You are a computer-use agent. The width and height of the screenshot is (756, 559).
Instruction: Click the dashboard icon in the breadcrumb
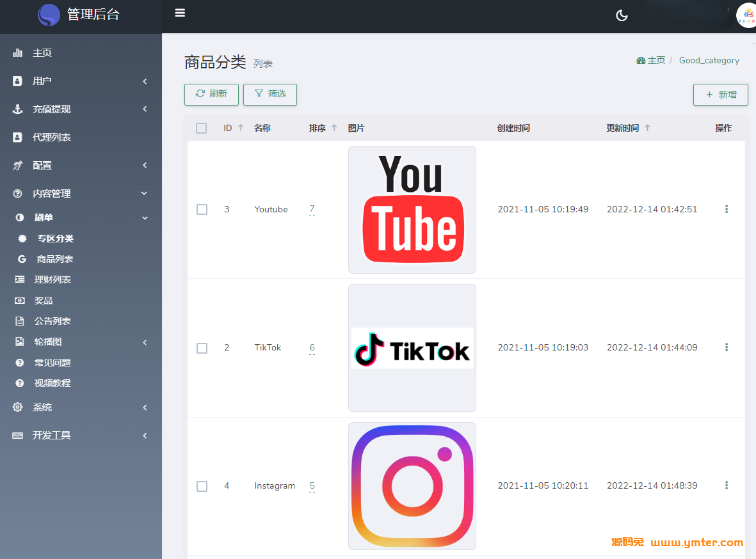(641, 61)
